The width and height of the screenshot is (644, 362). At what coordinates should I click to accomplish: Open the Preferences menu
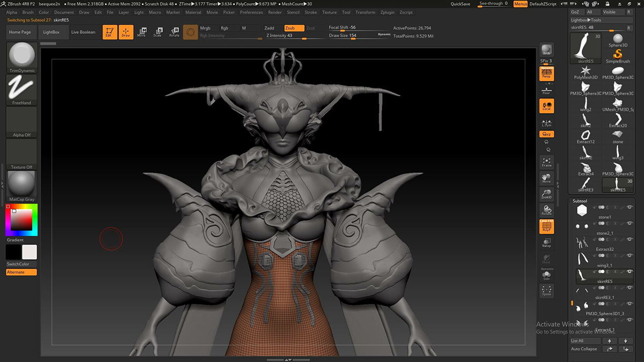[x=251, y=12]
